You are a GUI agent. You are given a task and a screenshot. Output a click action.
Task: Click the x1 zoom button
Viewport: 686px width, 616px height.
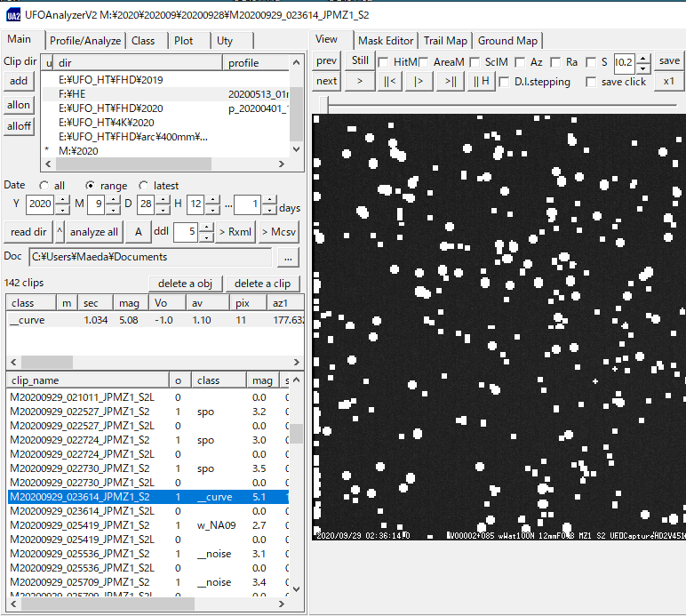pos(668,81)
